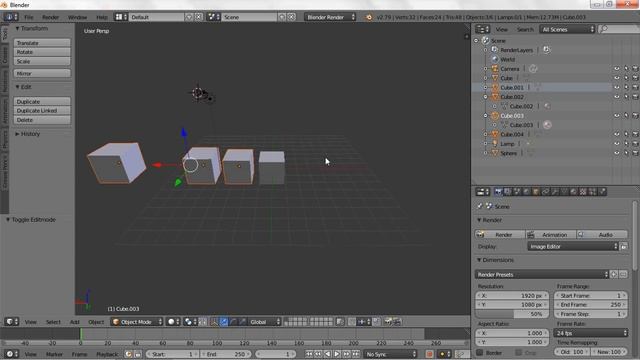Image resolution: width=640 pixels, height=360 pixels.
Task: Click the Camera data icon in outliner
Action: [x=533, y=69]
